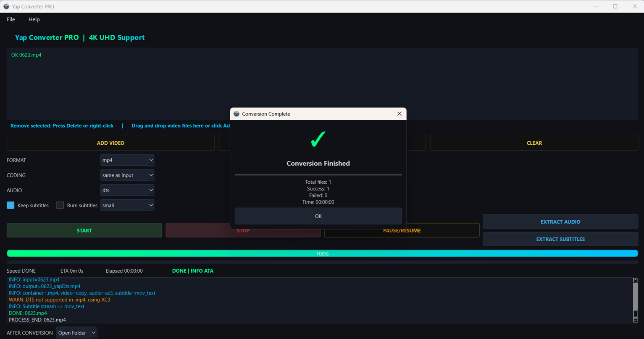Viewport: 644px width, 339px height.
Task: Click the EXTRACT AUDIO button
Action: 560,222
